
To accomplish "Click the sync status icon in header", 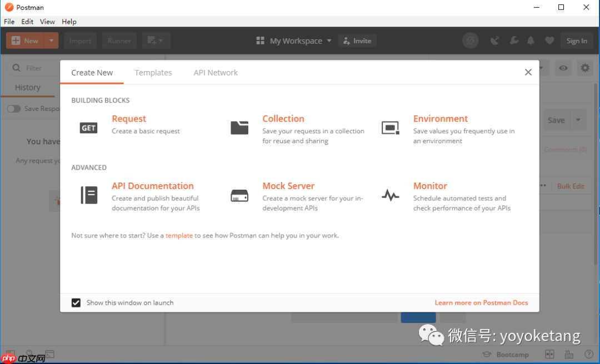I will point(471,41).
